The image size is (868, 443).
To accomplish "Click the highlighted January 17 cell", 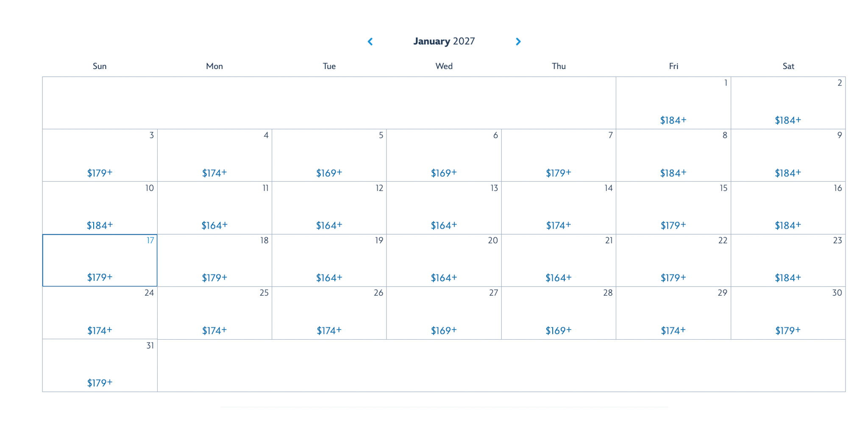I will pyautogui.click(x=100, y=260).
